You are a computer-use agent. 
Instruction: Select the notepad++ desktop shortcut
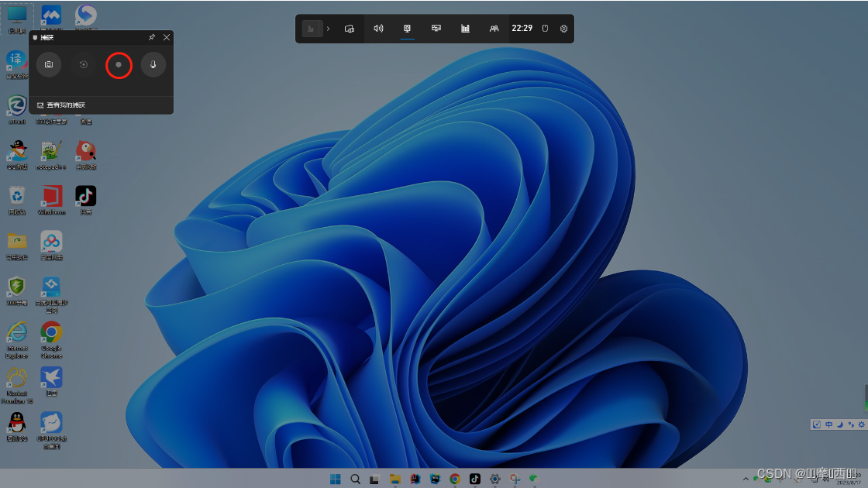click(51, 155)
